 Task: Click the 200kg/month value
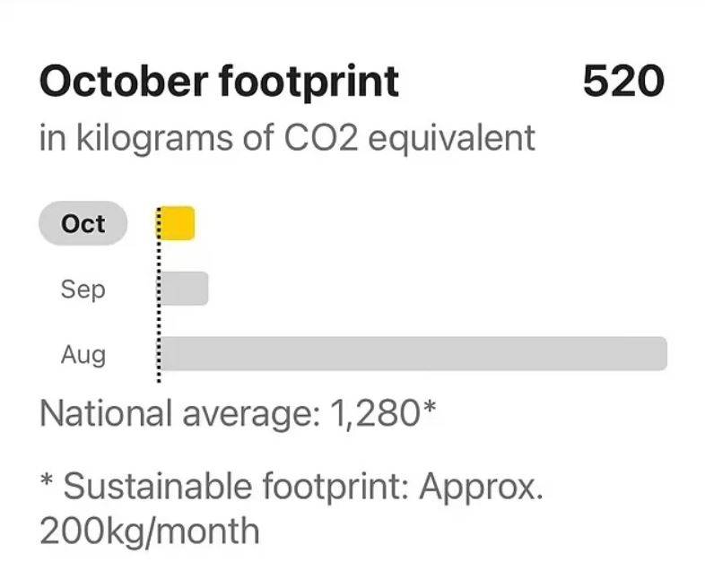pos(149,531)
